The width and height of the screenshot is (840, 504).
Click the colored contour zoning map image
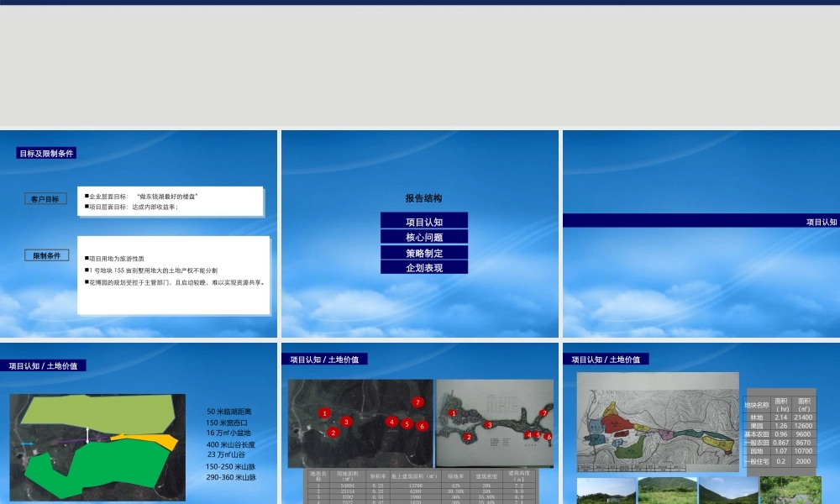[x=658, y=422]
